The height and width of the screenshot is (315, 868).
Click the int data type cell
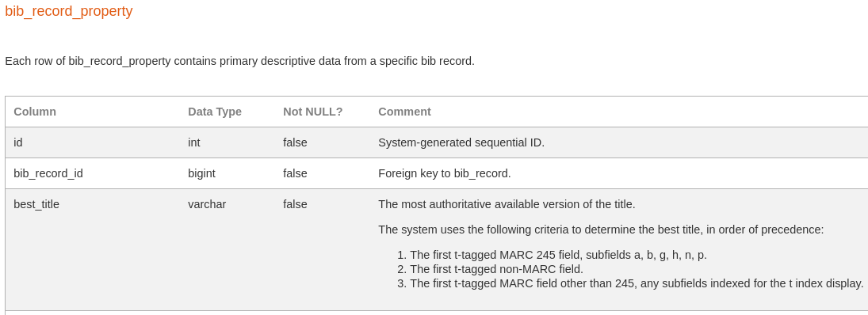point(194,142)
